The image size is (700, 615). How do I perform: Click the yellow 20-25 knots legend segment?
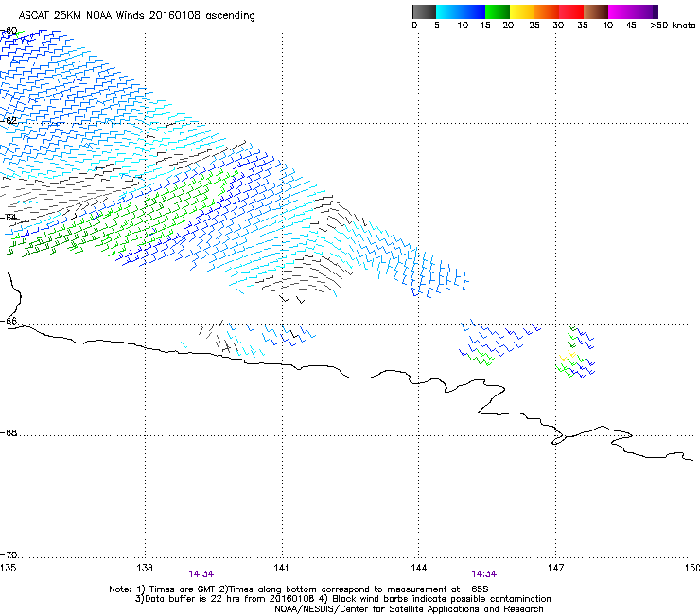coord(522,11)
